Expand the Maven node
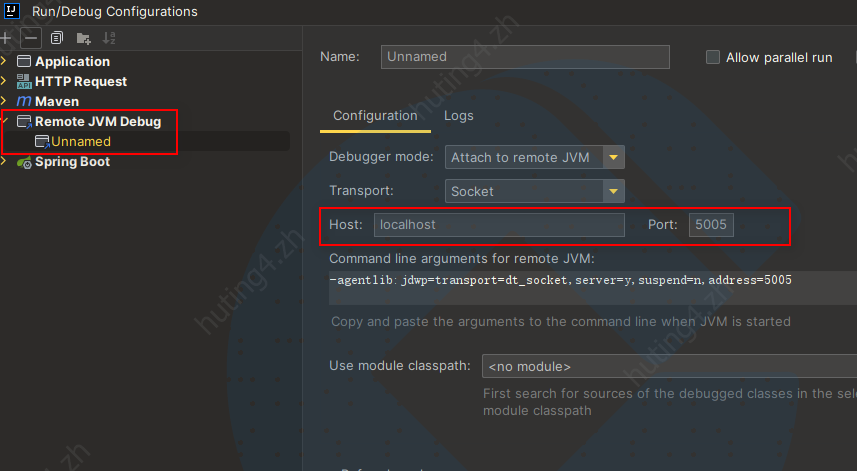 (x=4, y=101)
